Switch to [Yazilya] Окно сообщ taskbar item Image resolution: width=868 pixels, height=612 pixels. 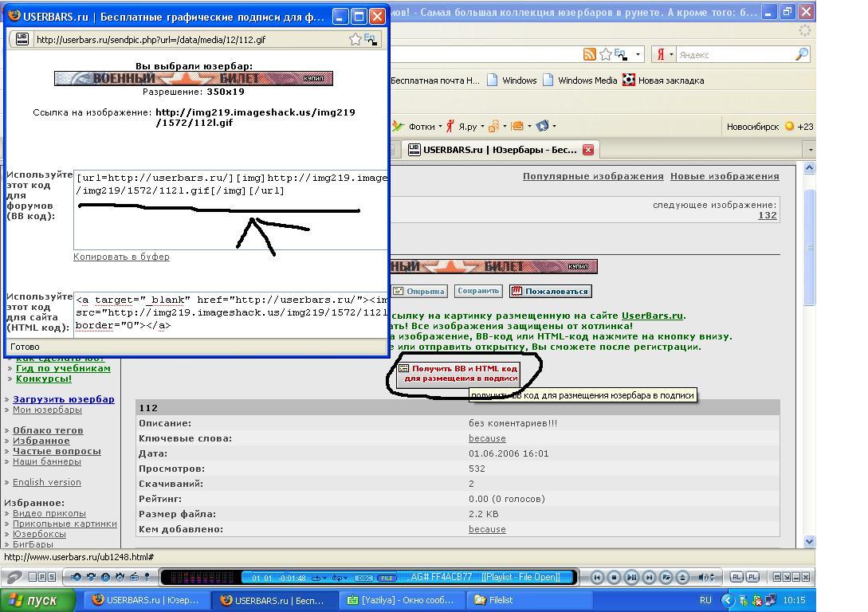401,600
